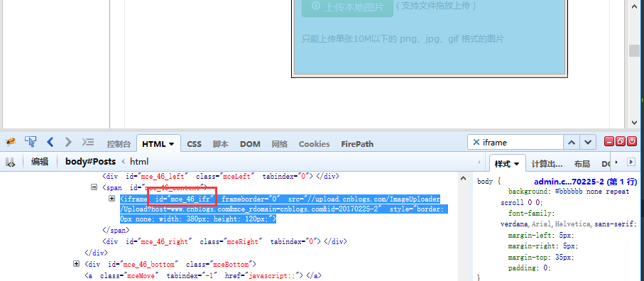
Task: Open the 布局 side tab
Action: [x=582, y=164]
